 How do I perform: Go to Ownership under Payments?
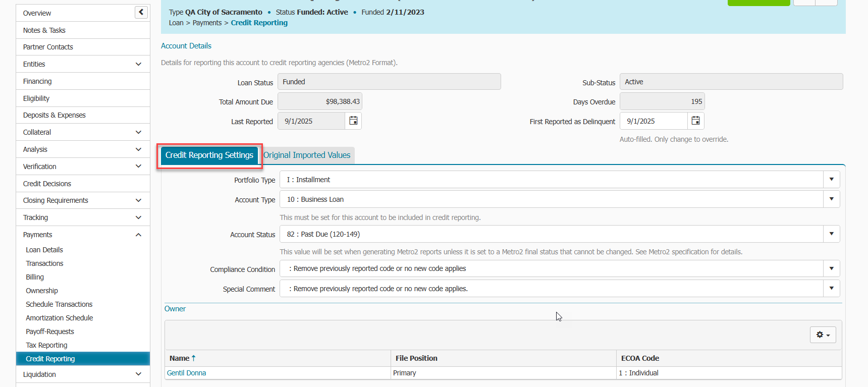click(42, 291)
